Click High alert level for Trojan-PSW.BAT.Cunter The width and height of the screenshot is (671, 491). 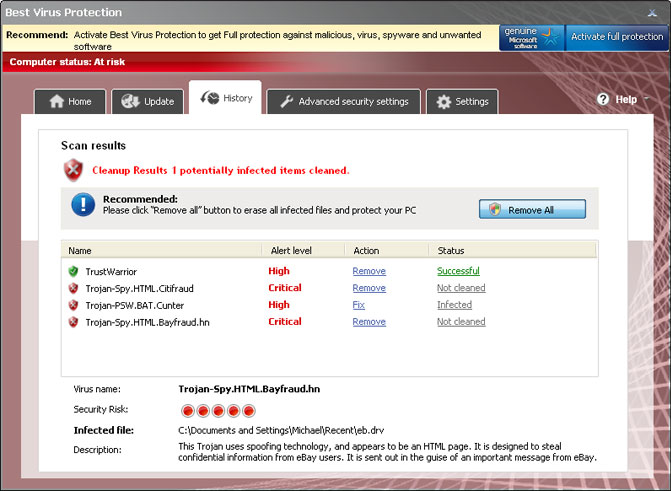click(279, 305)
